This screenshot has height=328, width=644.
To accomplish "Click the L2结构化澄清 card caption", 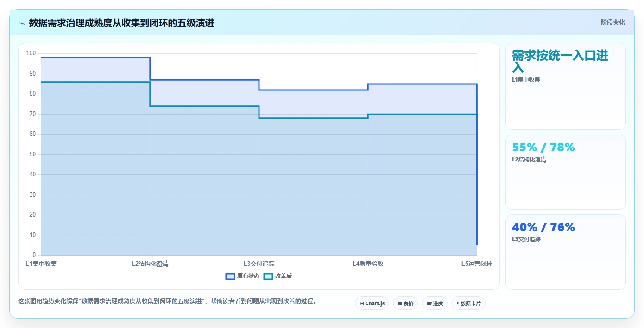I will click(x=529, y=160).
